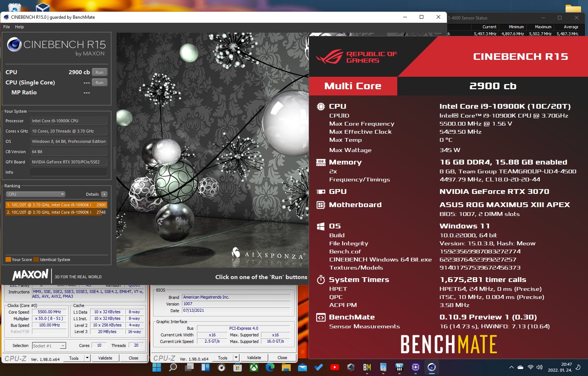The width and height of the screenshot is (588, 376).
Task: Open Tools dropdown arrow in right CPU-Z
Action: coord(236,358)
